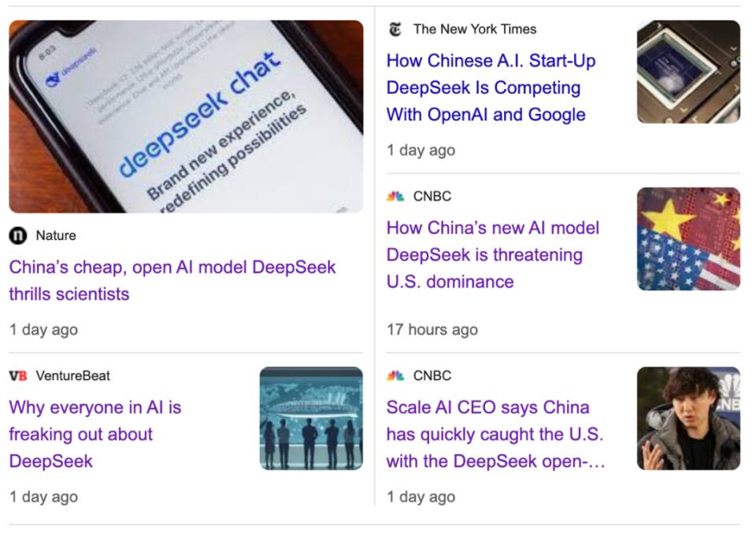Image resolution: width=756 pixels, height=543 pixels.
Task: Open "Why everyone in AI is freaking out" article
Action: [95, 434]
